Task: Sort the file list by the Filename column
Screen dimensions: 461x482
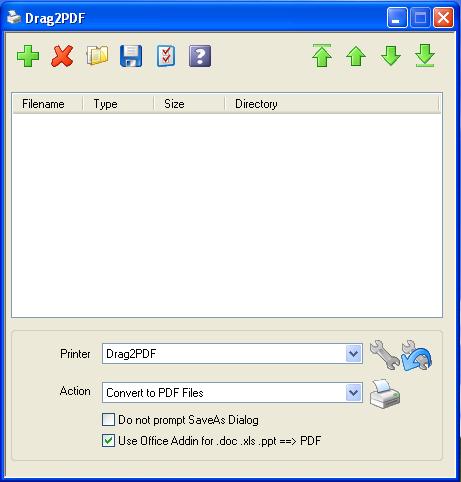Action: coord(48,104)
